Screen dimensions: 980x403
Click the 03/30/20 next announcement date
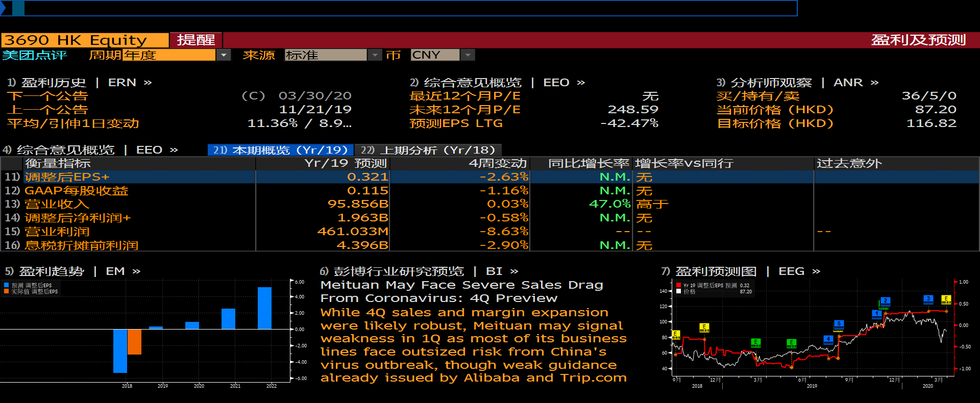(315, 96)
